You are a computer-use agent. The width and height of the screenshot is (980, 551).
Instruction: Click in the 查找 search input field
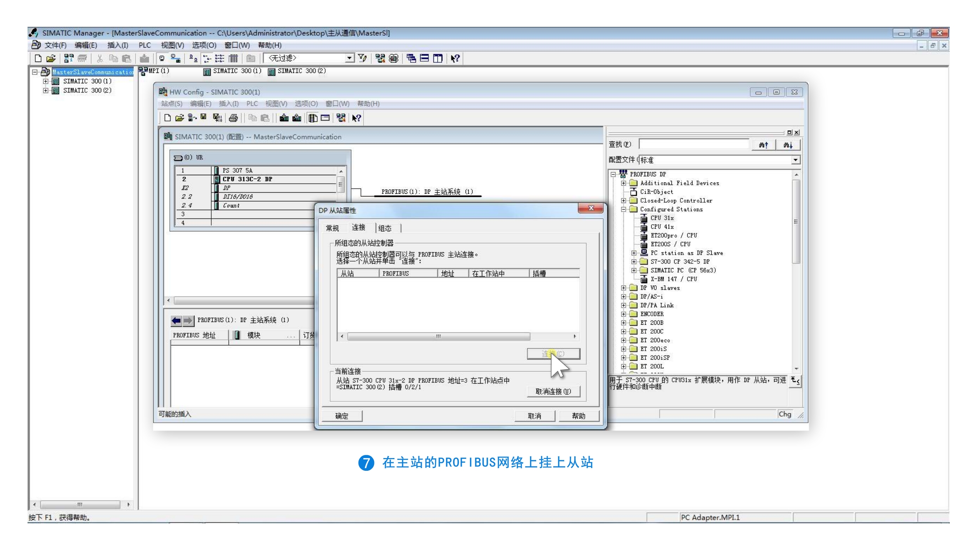point(694,145)
